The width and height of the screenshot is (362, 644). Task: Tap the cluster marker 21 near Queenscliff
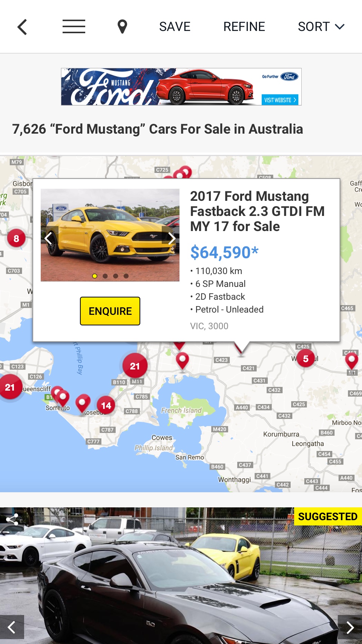point(10,387)
